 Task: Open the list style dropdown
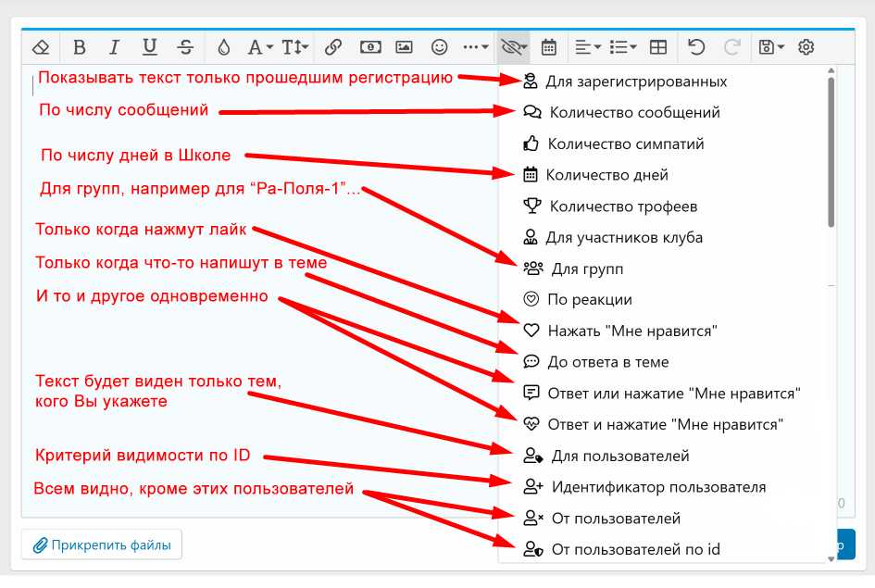click(x=623, y=46)
